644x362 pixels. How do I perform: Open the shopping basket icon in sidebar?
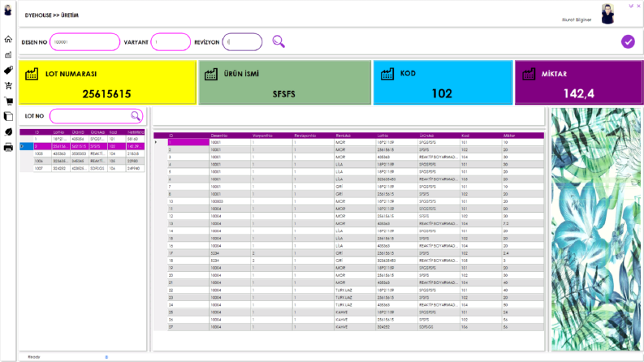click(x=8, y=85)
